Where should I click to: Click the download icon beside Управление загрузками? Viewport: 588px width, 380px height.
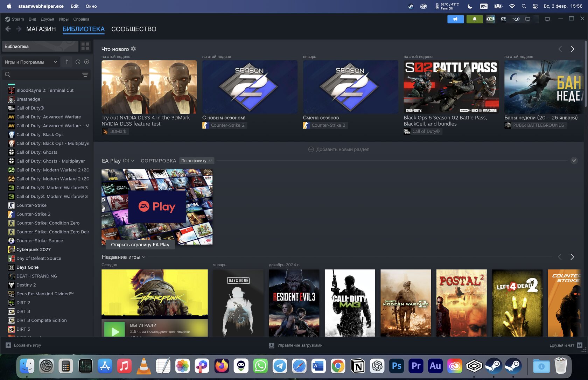(x=272, y=345)
